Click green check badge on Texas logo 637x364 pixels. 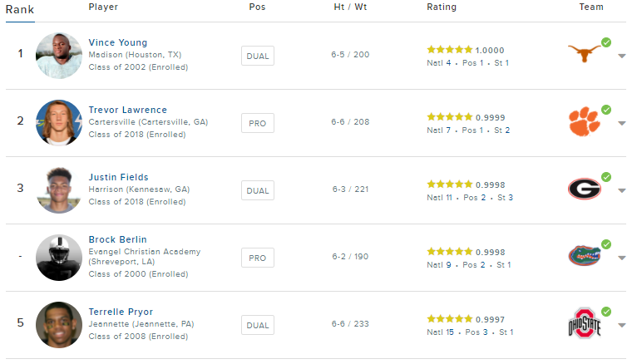tap(606, 42)
